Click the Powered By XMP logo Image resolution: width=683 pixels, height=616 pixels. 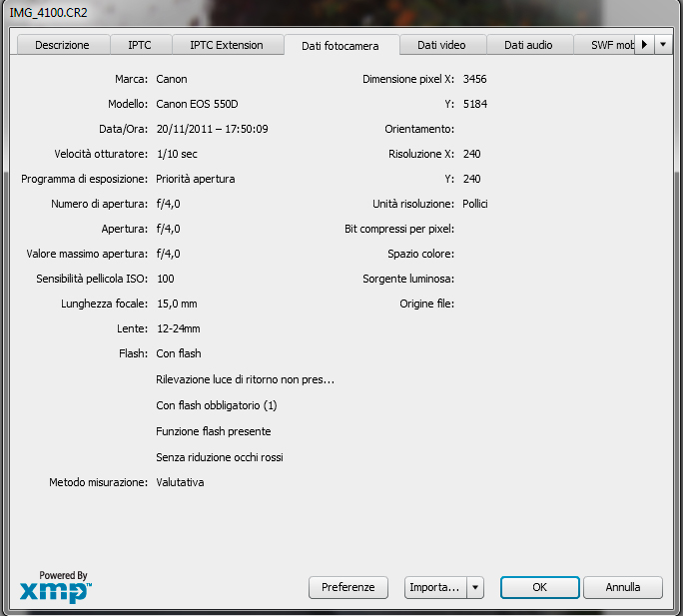point(56,586)
